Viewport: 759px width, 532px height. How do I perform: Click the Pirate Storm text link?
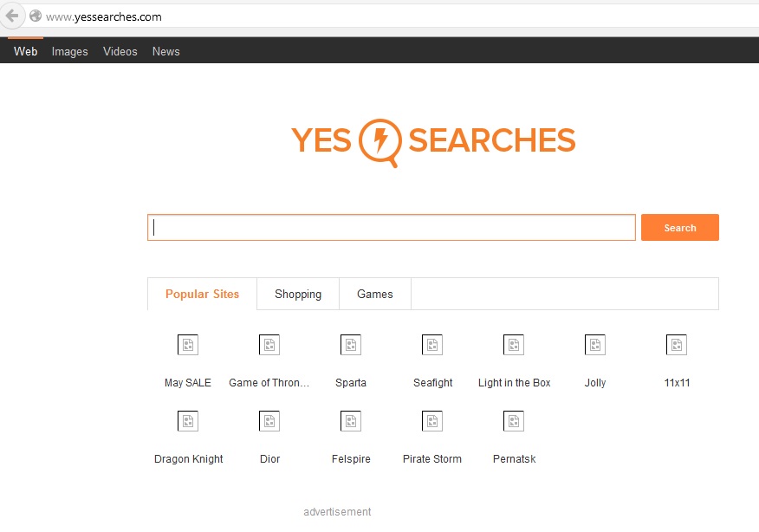tap(432, 459)
